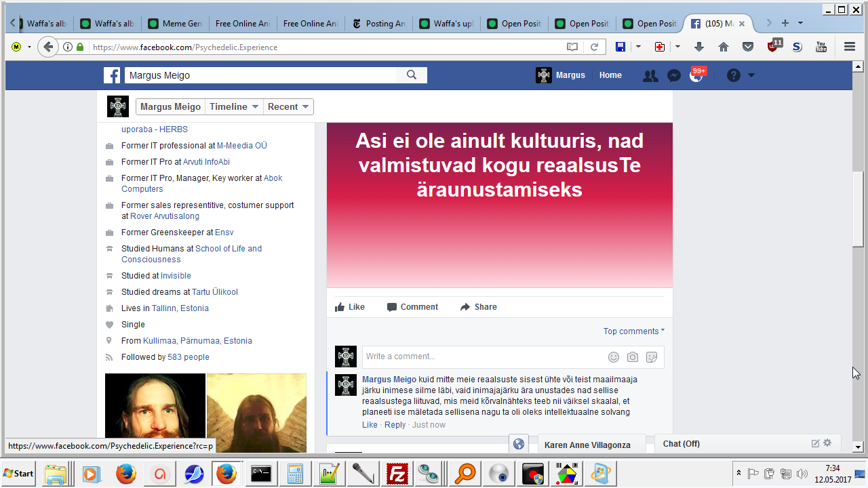This screenshot has width=868, height=488.
Task: Expand the Timeline dropdown
Action: pyautogui.click(x=234, y=107)
